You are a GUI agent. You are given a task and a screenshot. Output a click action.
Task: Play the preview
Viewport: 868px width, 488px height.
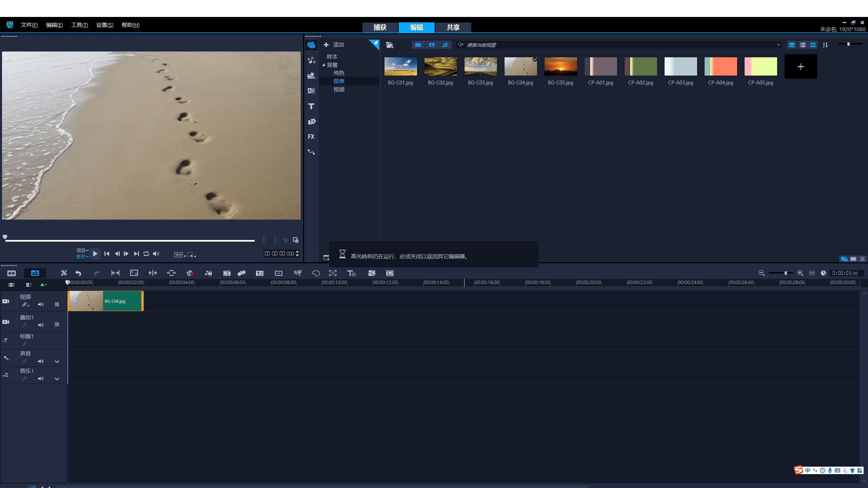pos(95,253)
